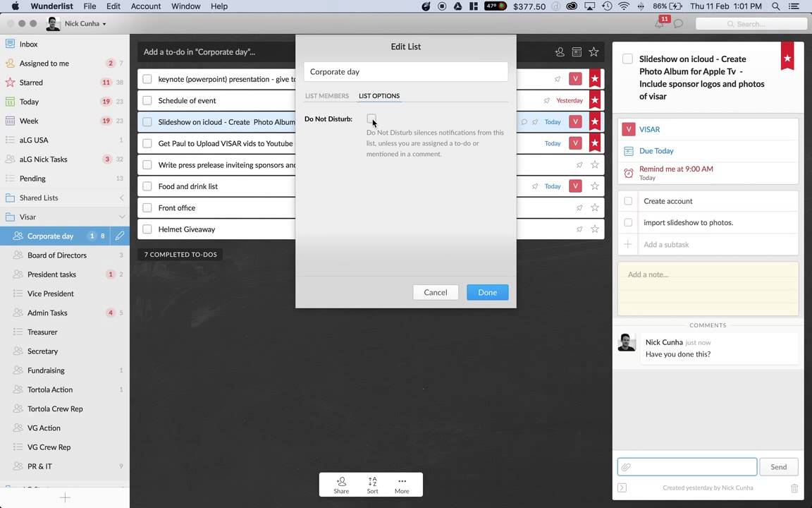Star the Front office to-do
This screenshot has width=812, height=508.
(594, 208)
